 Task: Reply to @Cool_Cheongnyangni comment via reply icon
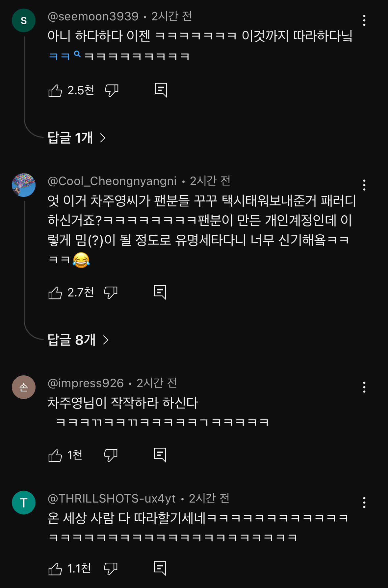[160, 292]
